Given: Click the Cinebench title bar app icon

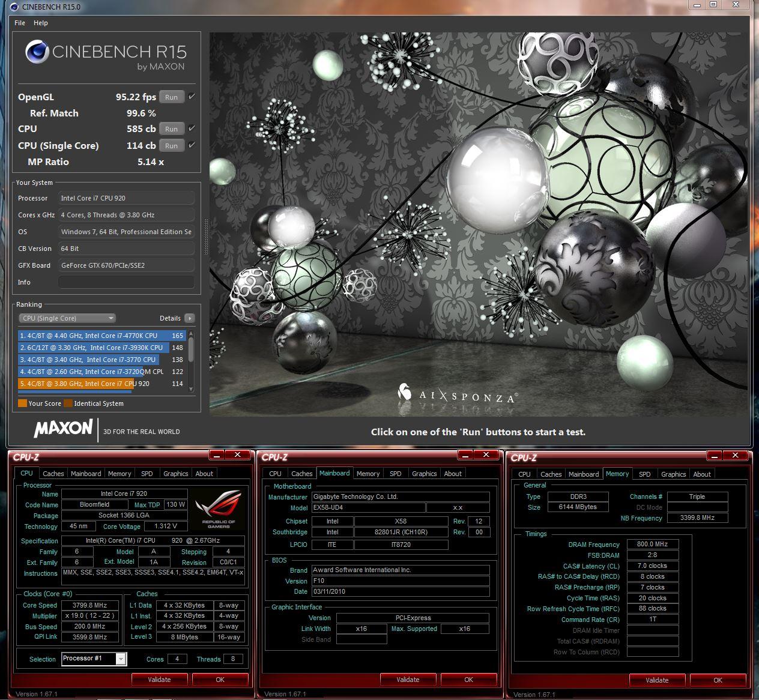Looking at the screenshot, I should tap(14, 7).
